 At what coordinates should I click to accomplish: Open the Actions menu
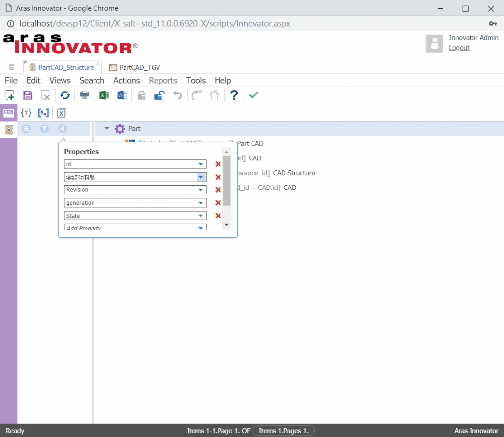126,80
